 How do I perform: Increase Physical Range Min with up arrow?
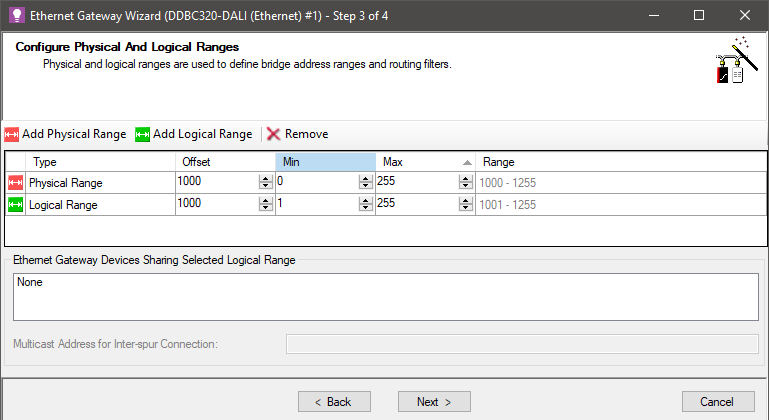tap(366, 179)
